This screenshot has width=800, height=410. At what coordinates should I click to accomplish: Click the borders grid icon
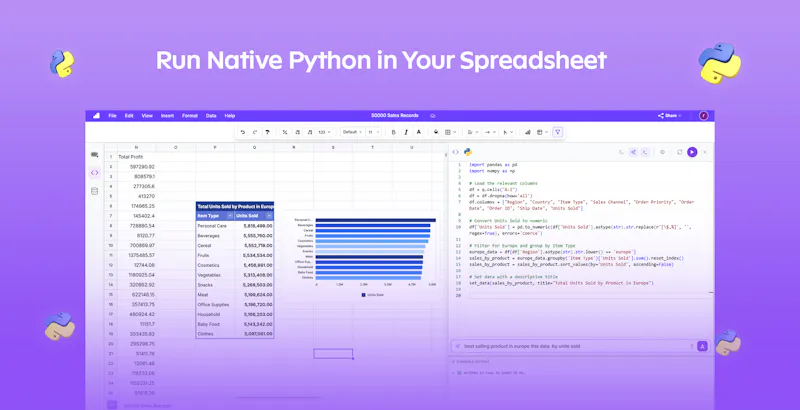pyautogui.click(x=448, y=132)
